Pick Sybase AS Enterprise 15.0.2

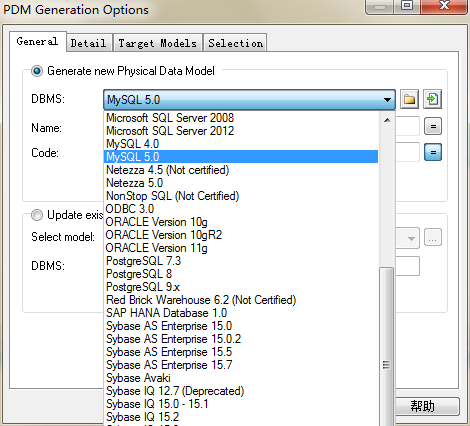click(241, 339)
